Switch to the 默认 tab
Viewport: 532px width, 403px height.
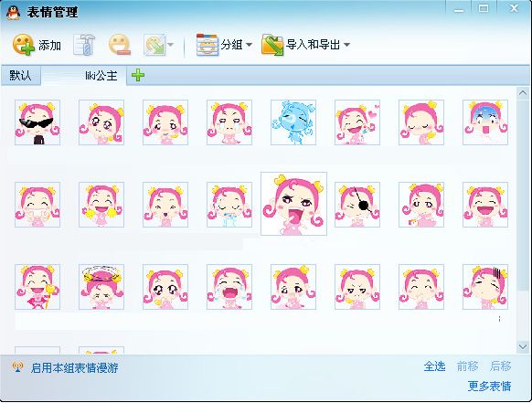[20, 75]
